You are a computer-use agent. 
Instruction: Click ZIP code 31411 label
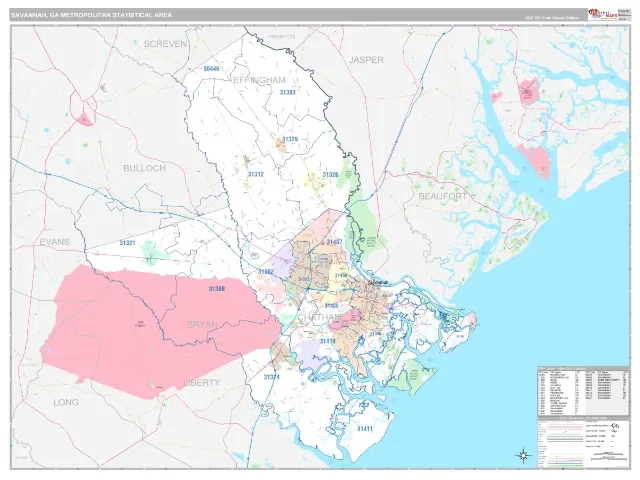(x=365, y=429)
